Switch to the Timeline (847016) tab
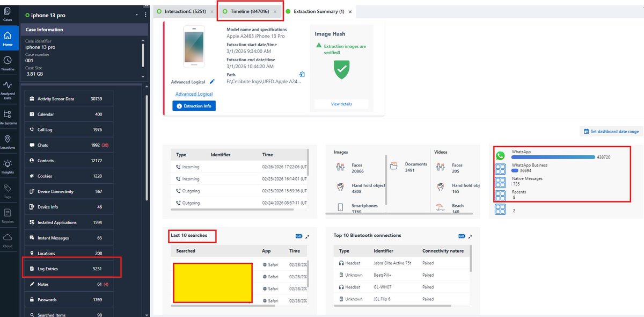Image resolution: width=644 pixels, height=317 pixels. [250, 11]
